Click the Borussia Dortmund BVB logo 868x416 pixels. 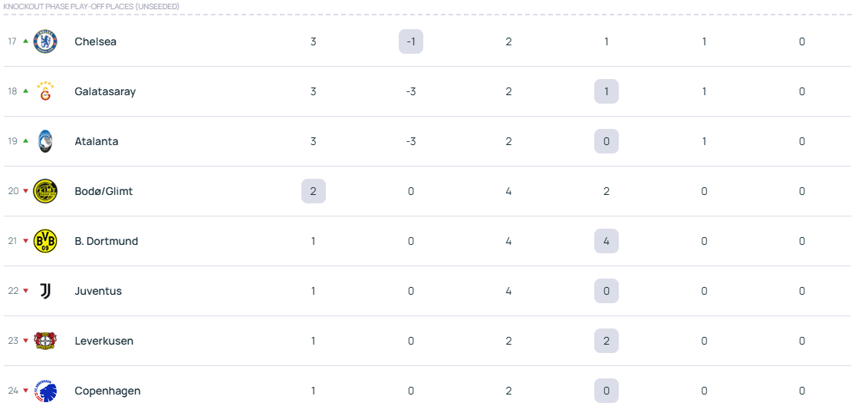(45, 241)
